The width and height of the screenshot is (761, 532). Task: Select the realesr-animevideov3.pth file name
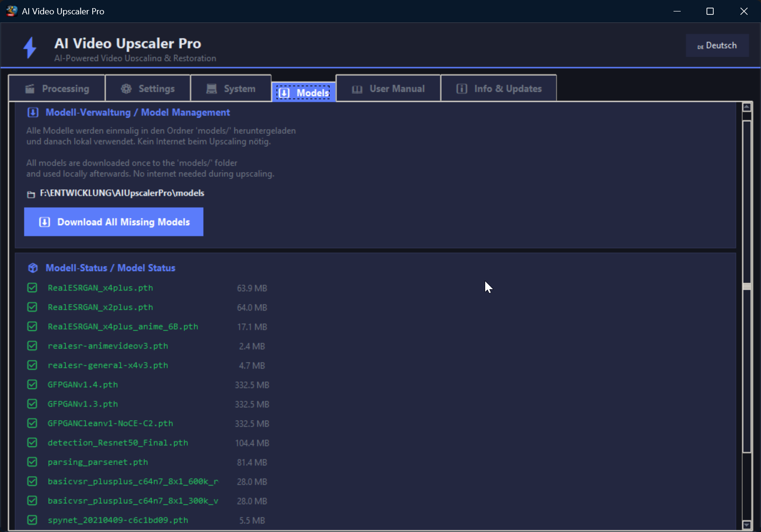click(108, 346)
